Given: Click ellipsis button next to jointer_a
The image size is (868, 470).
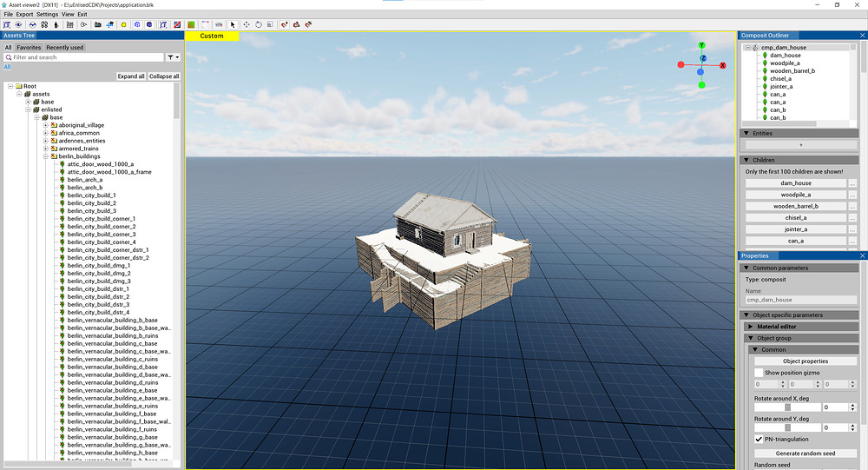Looking at the screenshot, I should tap(852, 229).
